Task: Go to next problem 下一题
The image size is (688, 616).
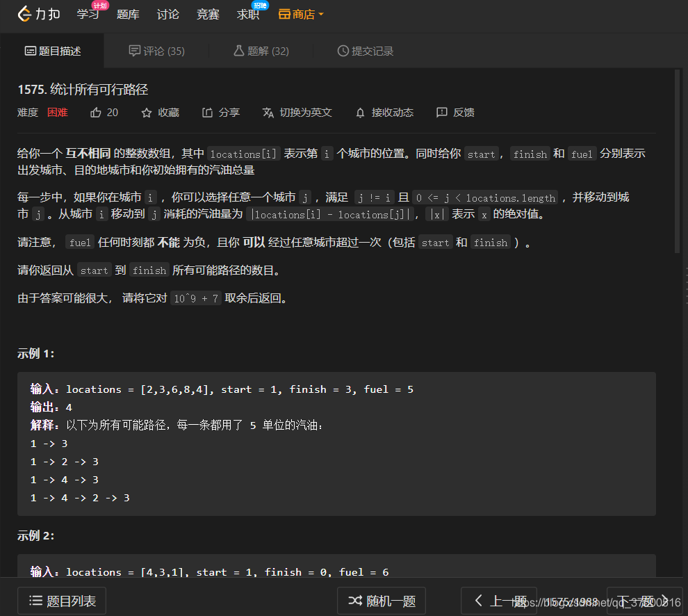Action: click(x=644, y=601)
